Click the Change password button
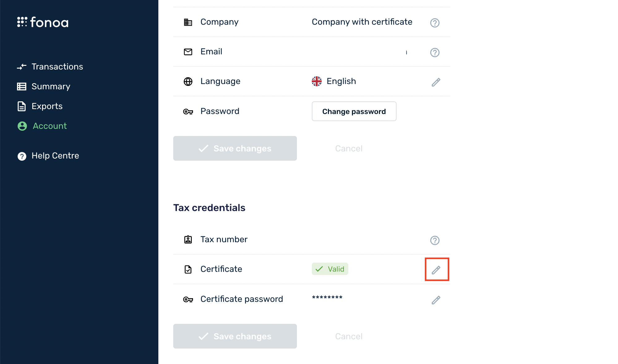This screenshot has width=618, height=364. pos(354,111)
